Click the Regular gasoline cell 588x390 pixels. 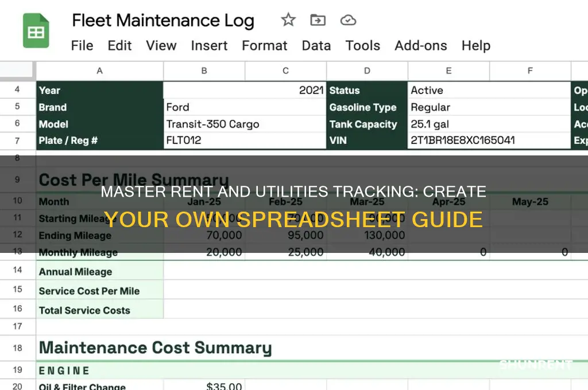[489, 107]
